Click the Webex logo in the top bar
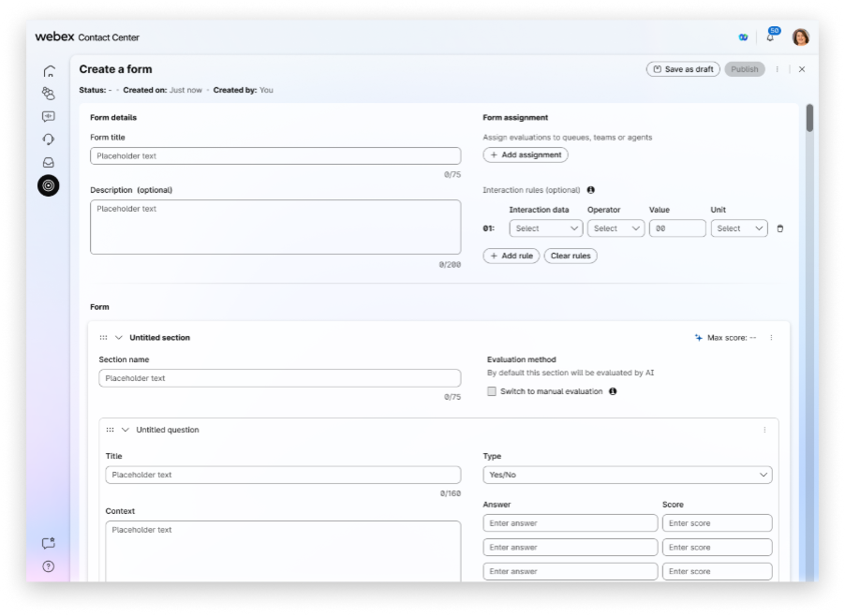Viewport: 845px width, 616px height. [54, 37]
